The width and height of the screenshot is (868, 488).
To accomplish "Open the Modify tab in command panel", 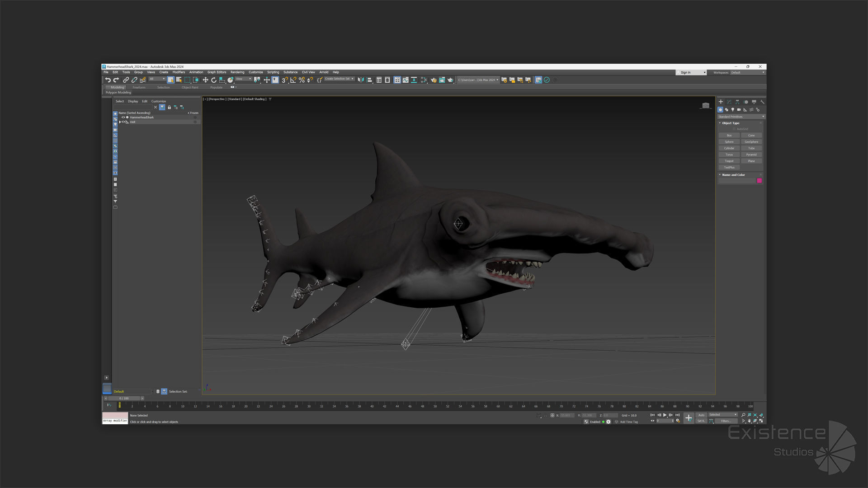I will point(729,102).
